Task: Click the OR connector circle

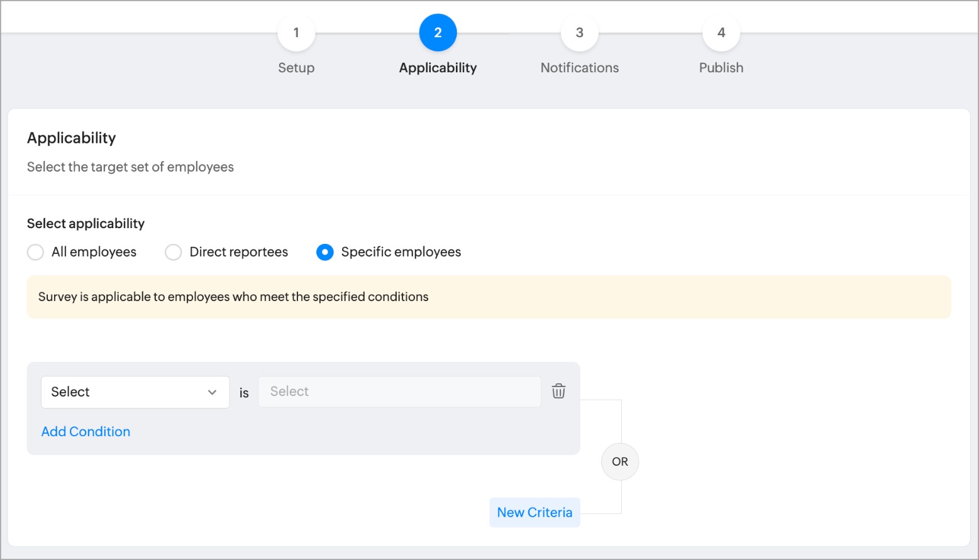Action: coord(620,461)
